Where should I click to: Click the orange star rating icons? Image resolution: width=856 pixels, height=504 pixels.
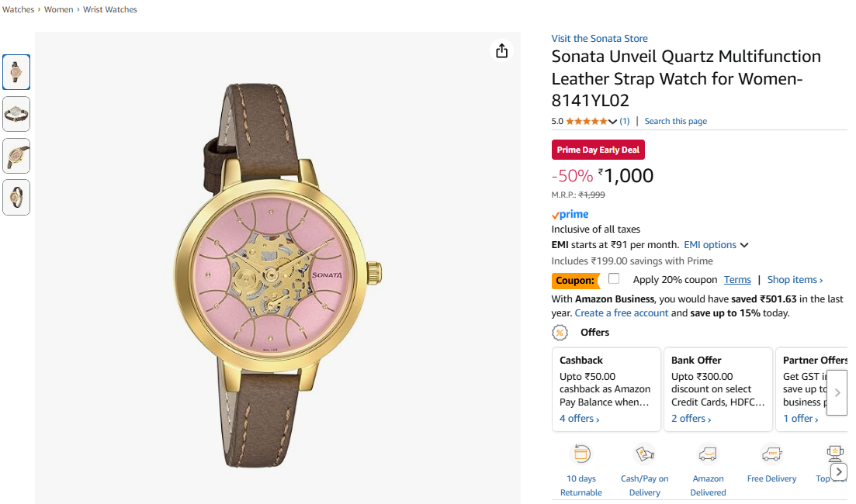click(x=587, y=121)
